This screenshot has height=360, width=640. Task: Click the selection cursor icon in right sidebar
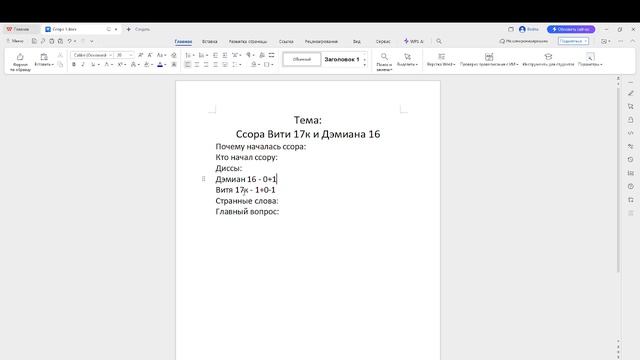click(x=631, y=106)
